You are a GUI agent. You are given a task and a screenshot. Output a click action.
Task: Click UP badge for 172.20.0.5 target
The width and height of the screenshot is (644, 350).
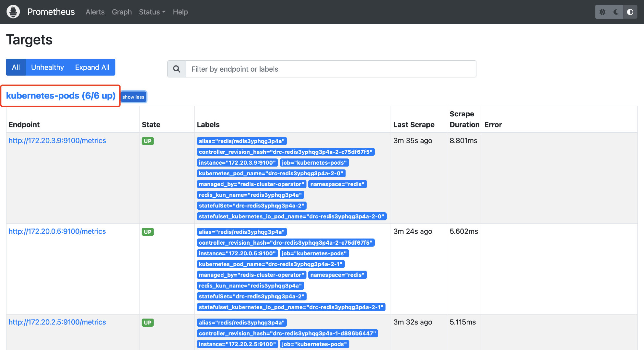pos(147,232)
